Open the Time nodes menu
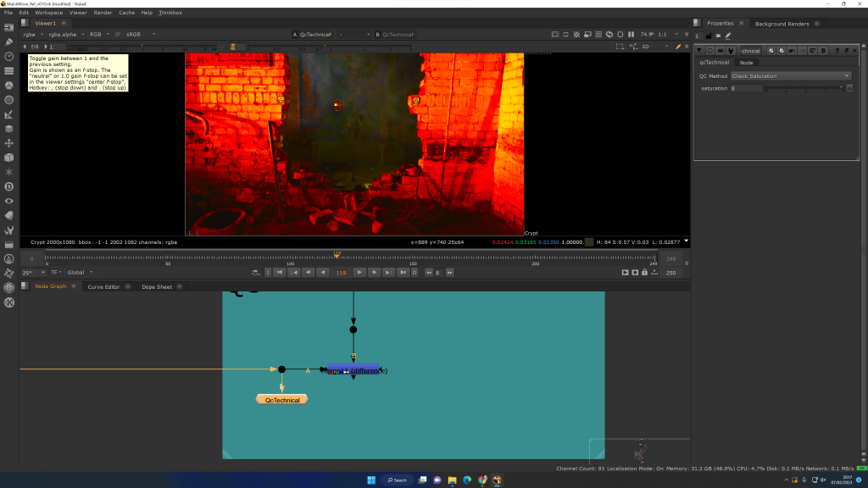The image size is (868, 488). 8,57
